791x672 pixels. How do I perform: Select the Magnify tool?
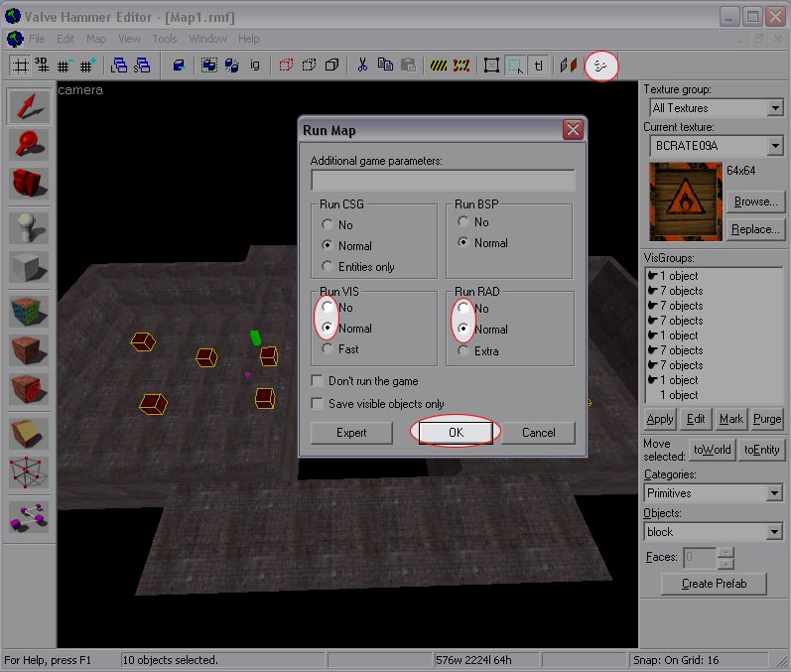coord(29,144)
